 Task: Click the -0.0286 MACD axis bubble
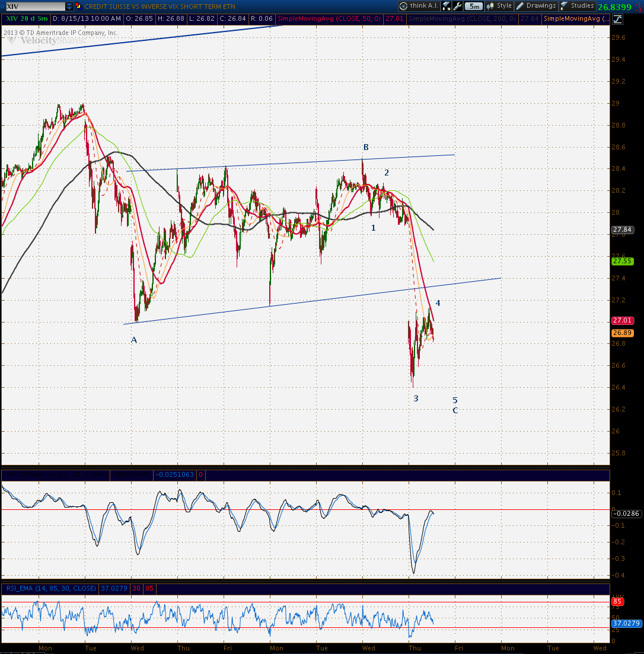(x=626, y=513)
